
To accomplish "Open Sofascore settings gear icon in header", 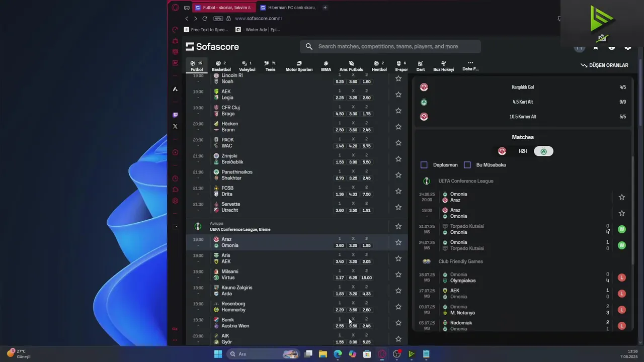I will [x=628, y=47].
